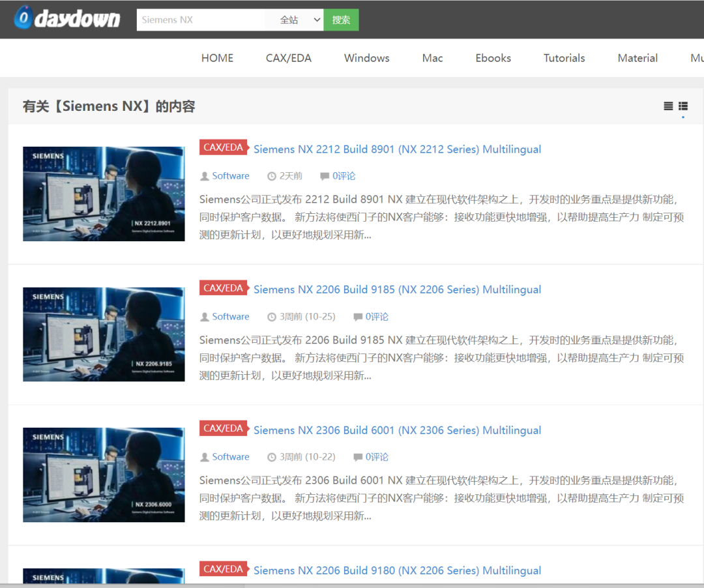Click comment bubble icon on NX 2206 Build 9185 post
704x588 pixels.
(x=358, y=317)
